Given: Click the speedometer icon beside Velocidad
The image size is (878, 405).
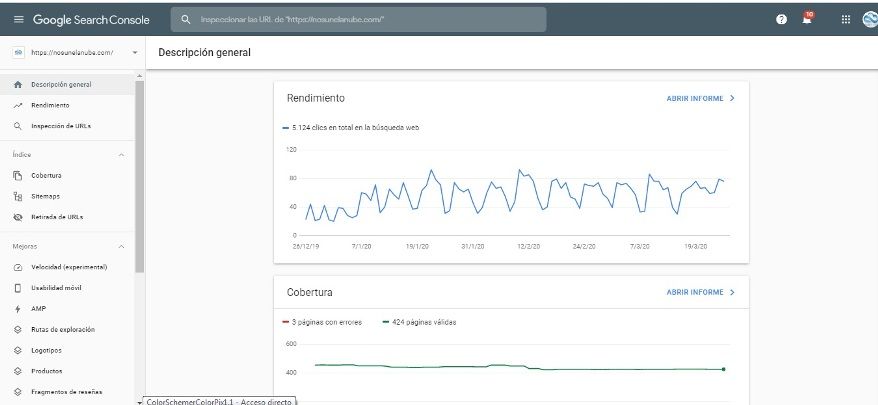Looking at the screenshot, I should tap(18, 267).
